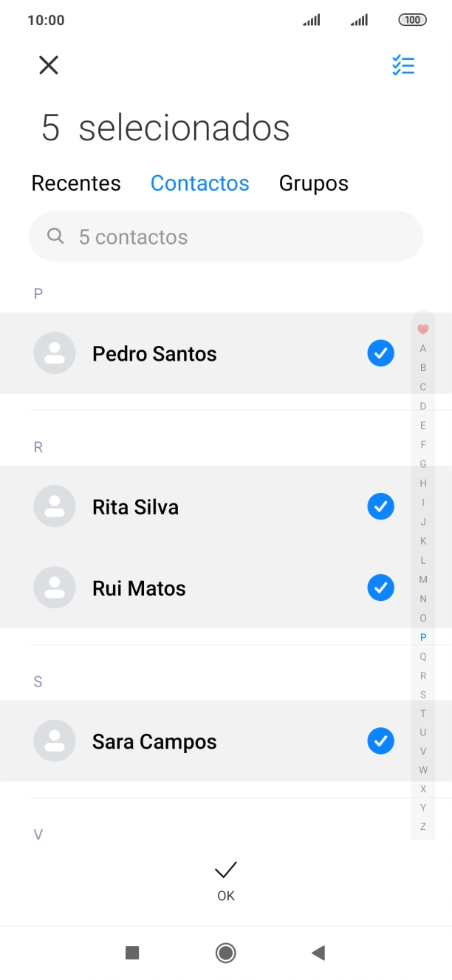Open the Grupos tab
Viewport: 452px width, 980px height.
(313, 183)
